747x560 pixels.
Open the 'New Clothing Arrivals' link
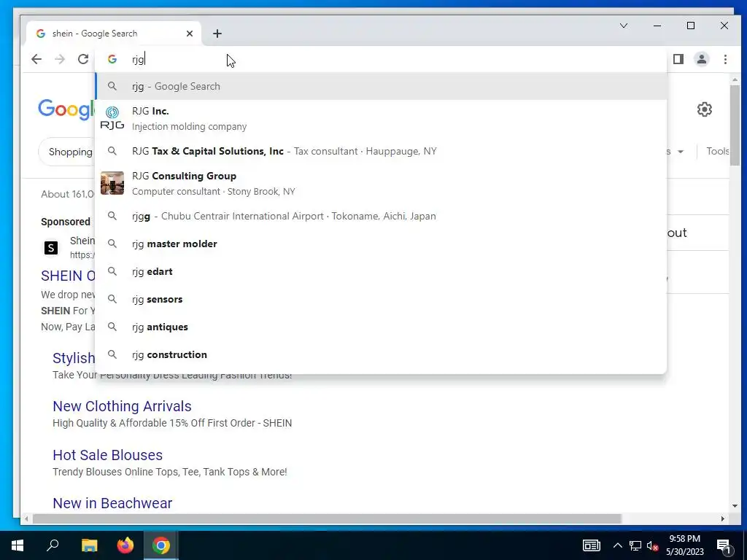point(122,406)
